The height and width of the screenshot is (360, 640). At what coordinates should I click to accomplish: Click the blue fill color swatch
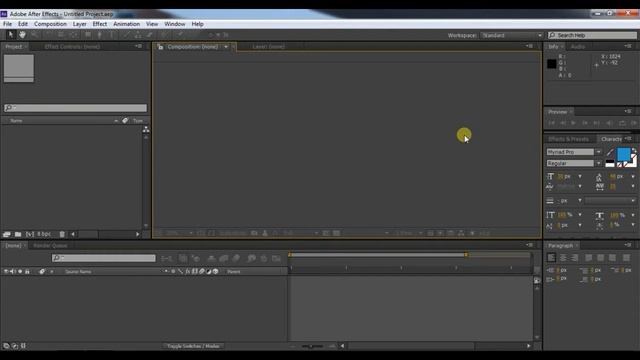(x=623, y=154)
